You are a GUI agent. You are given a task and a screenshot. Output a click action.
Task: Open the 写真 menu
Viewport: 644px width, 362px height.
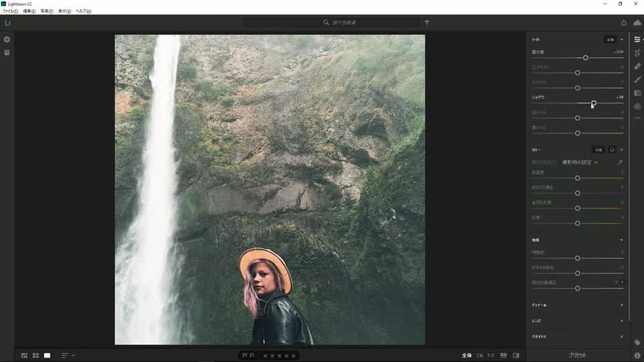[47, 11]
